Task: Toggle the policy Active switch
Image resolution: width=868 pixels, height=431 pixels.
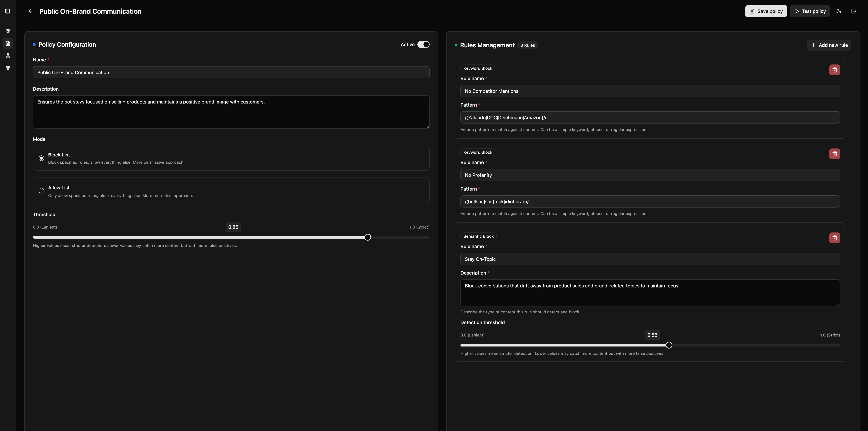Action: (x=423, y=44)
